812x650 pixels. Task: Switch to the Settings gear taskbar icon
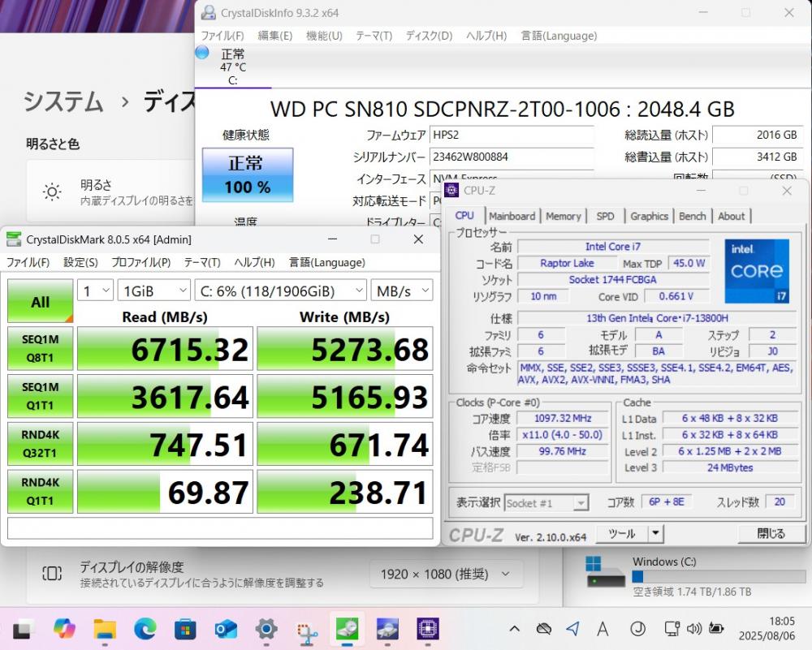(x=266, y=629)
